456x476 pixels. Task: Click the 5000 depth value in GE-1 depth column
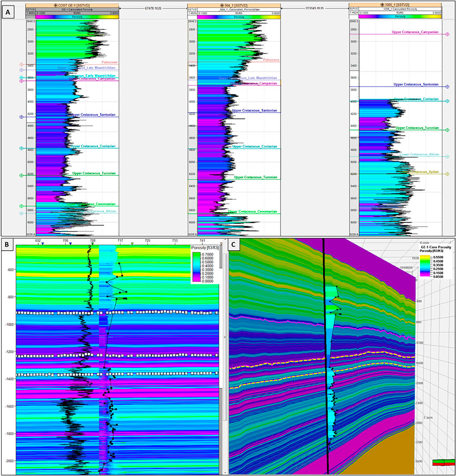[31, 162]
